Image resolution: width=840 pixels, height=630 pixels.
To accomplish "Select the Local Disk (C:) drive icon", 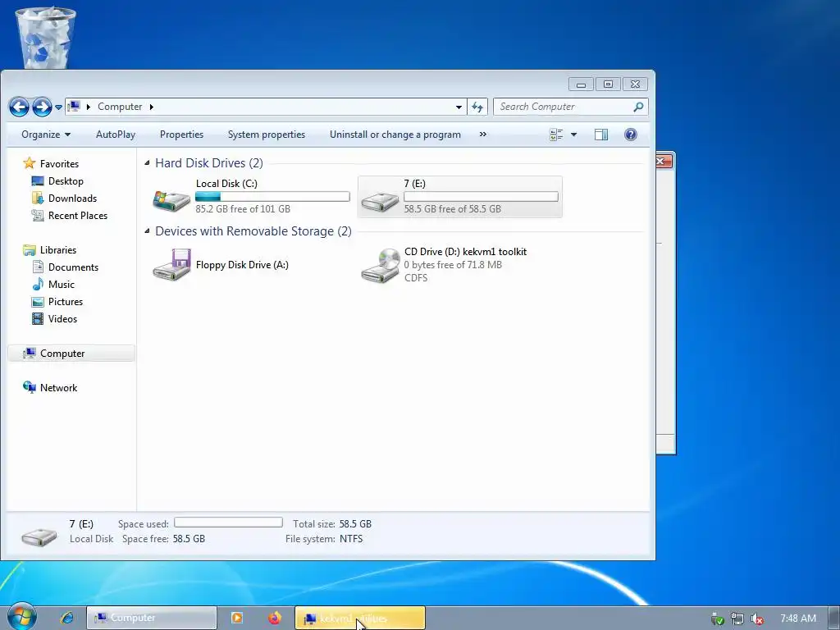I will pos(171,199).
